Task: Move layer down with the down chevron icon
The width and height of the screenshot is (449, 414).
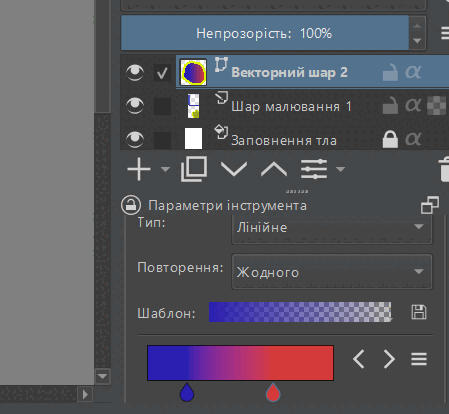Action: (234, 169)
